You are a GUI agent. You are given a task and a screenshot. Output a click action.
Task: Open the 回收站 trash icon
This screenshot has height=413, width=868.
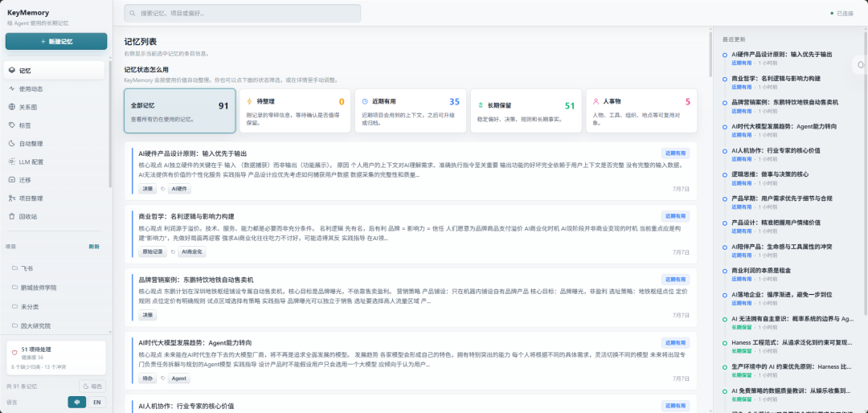pyautogui.click(x=12, y=216)
